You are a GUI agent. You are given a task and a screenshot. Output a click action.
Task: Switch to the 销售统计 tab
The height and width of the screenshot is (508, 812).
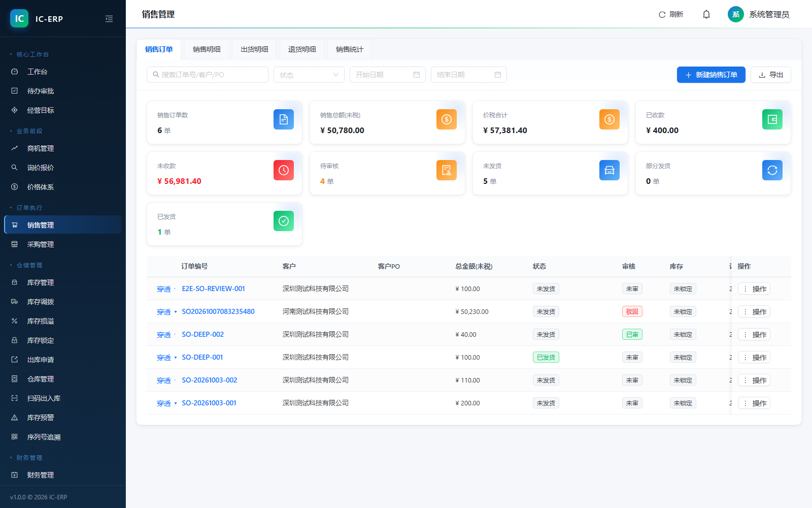[x=350, y=49]
